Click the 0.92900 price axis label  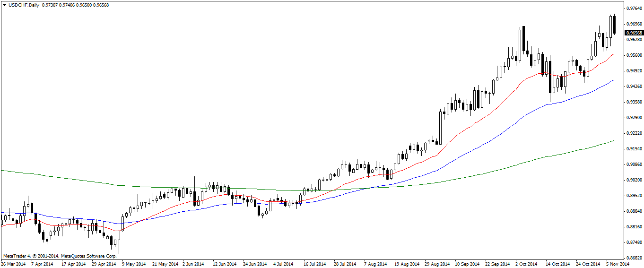(x=635, y=118)
